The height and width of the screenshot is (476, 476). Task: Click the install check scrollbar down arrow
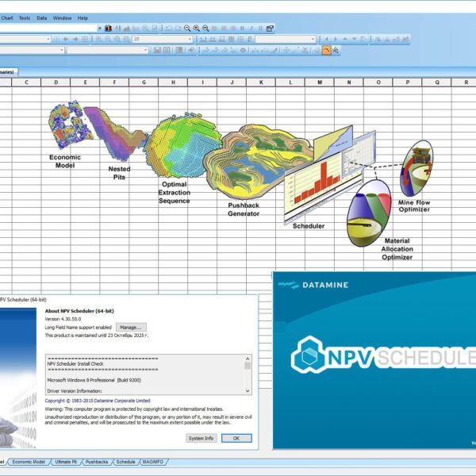tap(248, 391)
